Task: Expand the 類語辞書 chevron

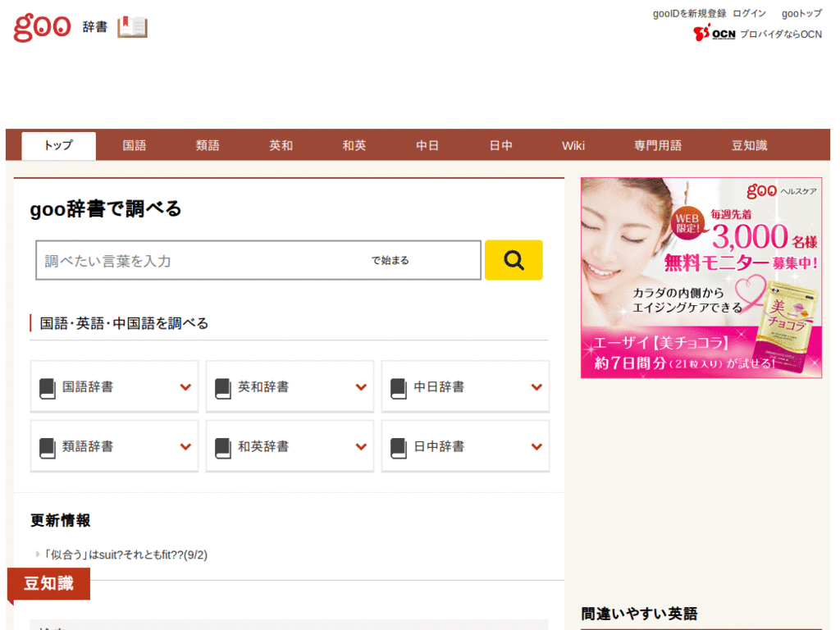Action: click(x=185, y=446)
